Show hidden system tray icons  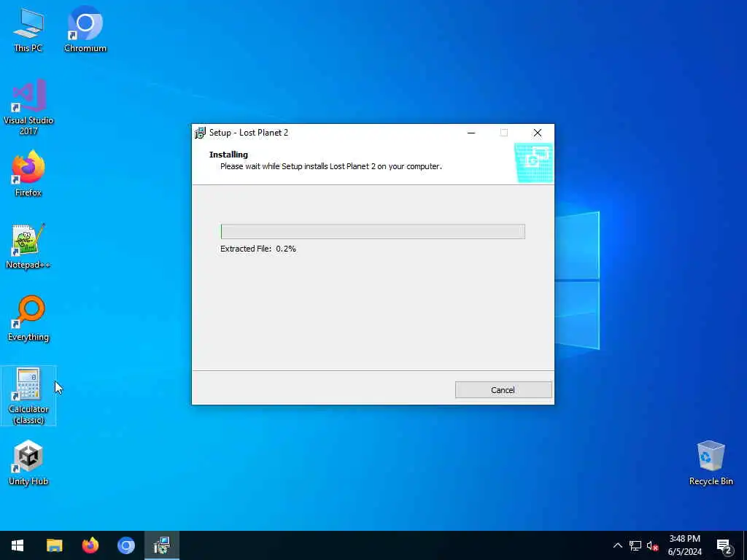tap(617, 545)
